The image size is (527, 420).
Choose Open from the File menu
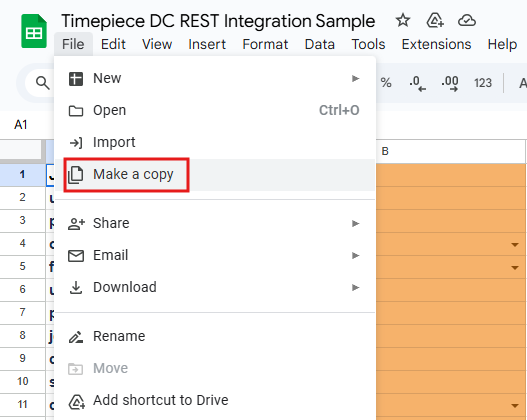[215, 111]
